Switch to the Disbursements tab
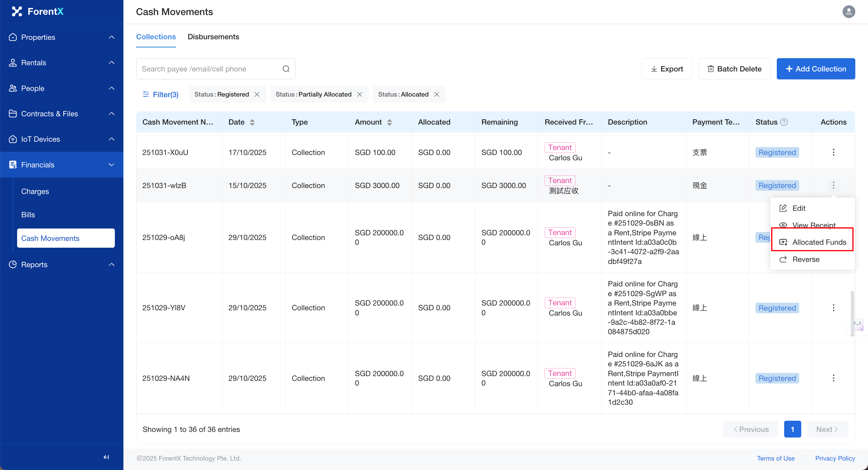Screen dimensions: 868x470 click(x=213, y=37)
